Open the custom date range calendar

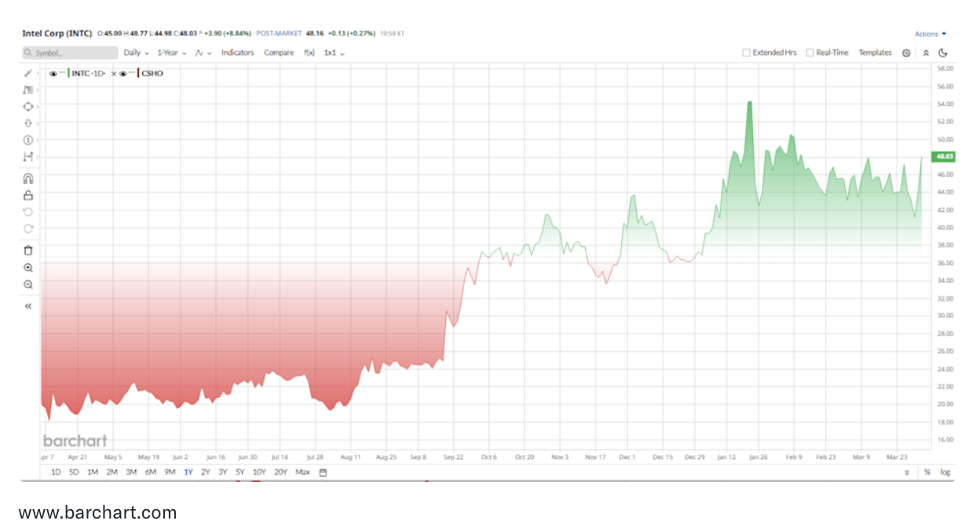[323, 472]
